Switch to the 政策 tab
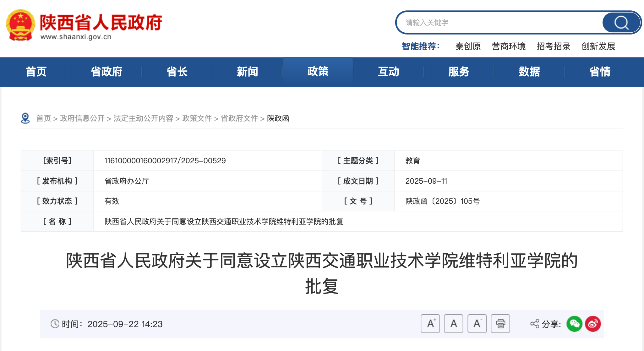 coord(318,72)
